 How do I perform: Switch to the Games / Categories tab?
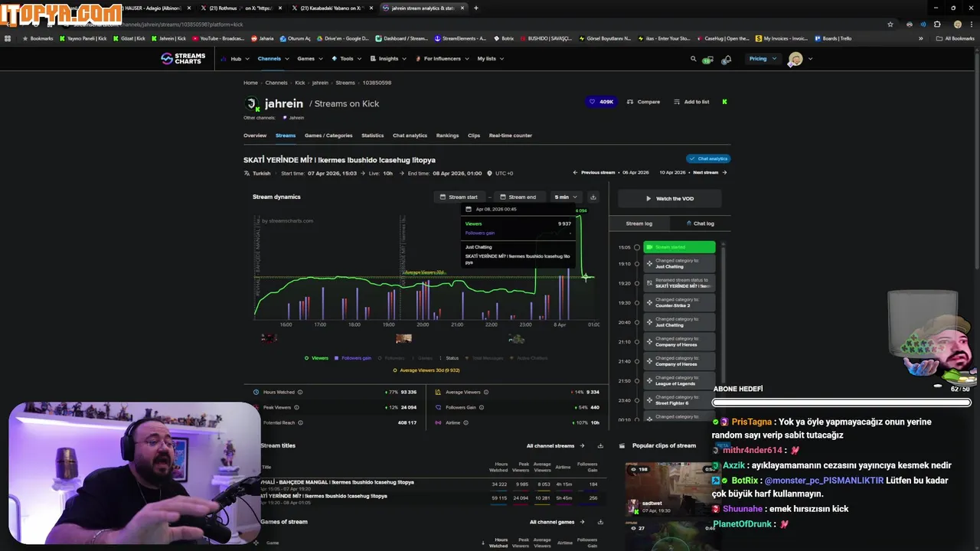coord(328,135)
